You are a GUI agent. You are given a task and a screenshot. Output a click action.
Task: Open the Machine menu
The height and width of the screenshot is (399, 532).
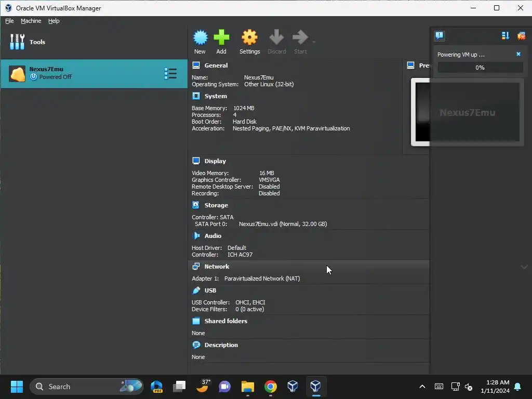pyautogui.click(x=31, y=21)
